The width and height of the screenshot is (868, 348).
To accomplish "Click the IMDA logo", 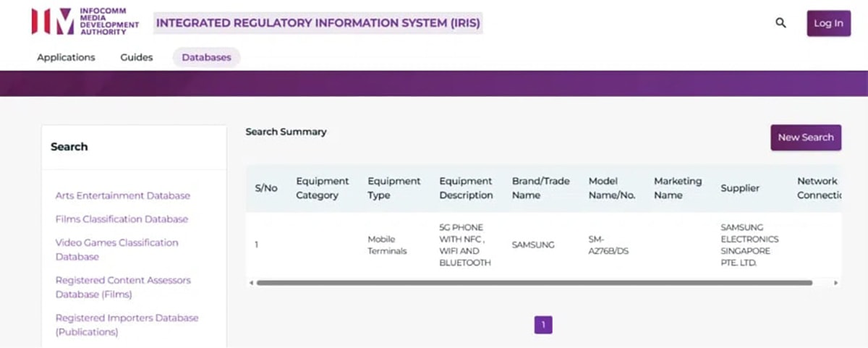I will click(x=85, y=22).
